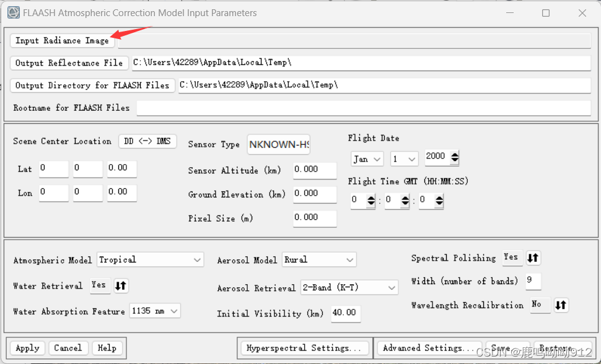Click the Flight Time hours stepper arrows

tap(371, 200)
